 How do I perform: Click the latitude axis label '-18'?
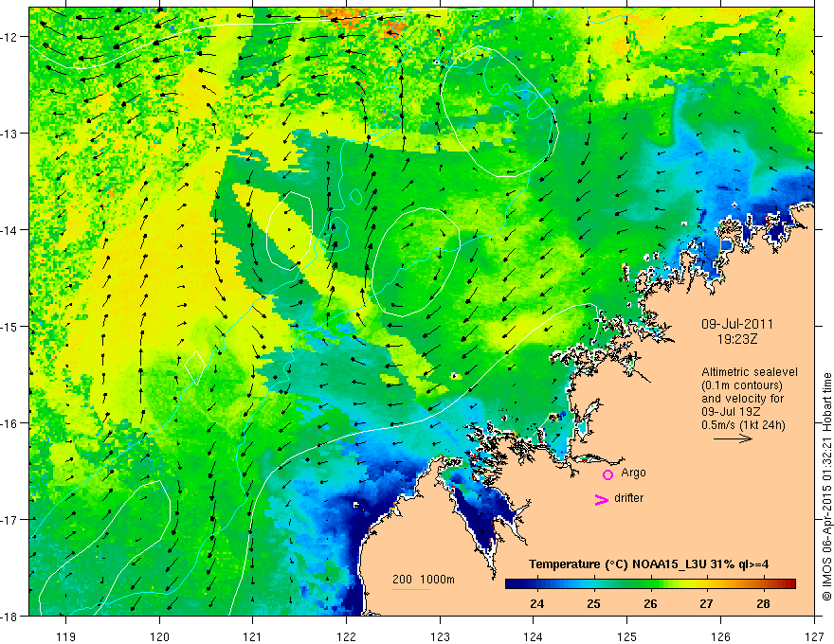click(x=10, y=616)
